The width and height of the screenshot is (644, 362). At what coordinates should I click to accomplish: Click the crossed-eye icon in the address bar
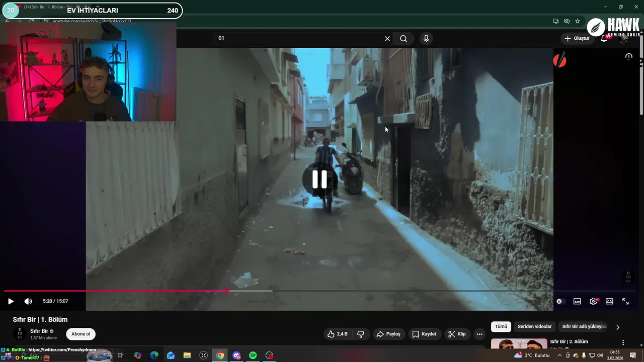pos(567,21)
